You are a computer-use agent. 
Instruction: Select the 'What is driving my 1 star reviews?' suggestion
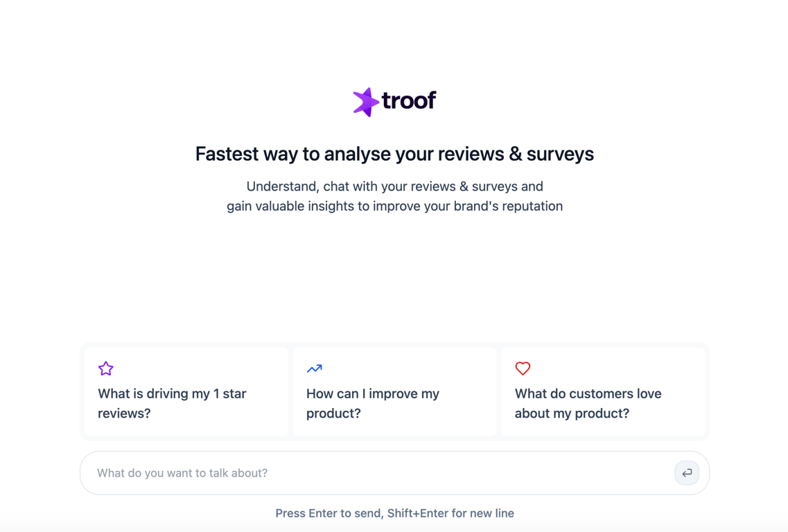186,391
